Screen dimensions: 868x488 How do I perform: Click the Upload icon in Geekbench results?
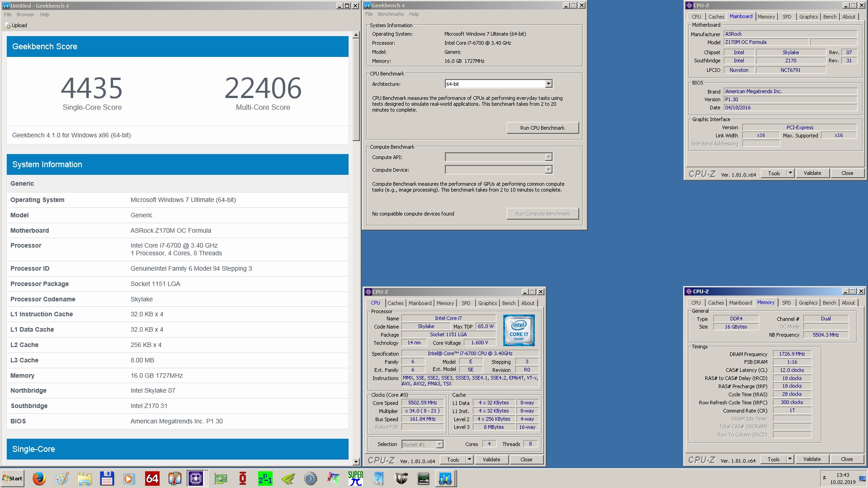[7, 26]
